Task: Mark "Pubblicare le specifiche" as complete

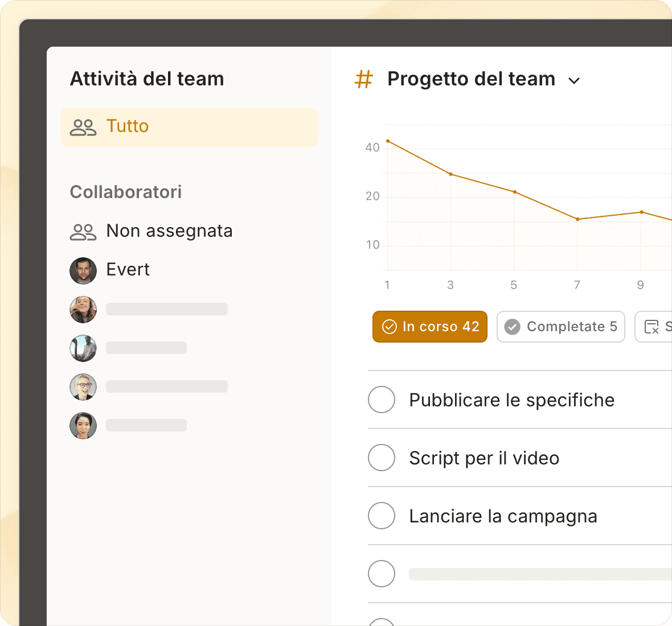Action: [x=382, y=400]
